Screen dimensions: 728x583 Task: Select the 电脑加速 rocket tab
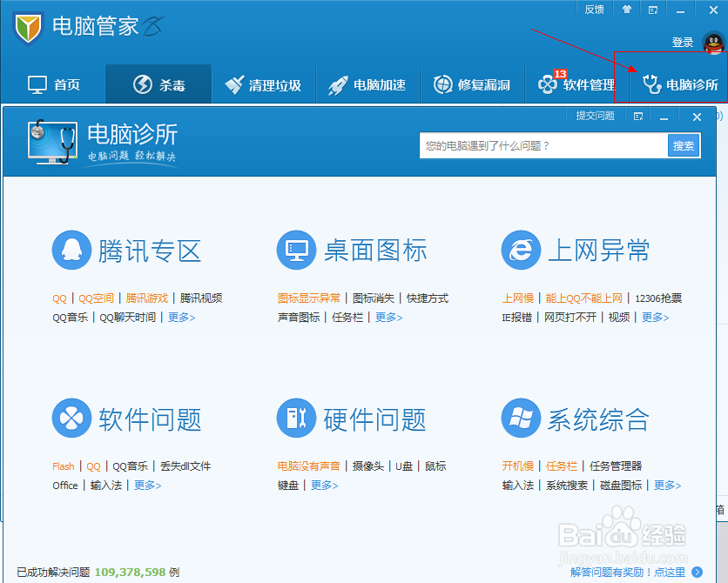[367, 85]
